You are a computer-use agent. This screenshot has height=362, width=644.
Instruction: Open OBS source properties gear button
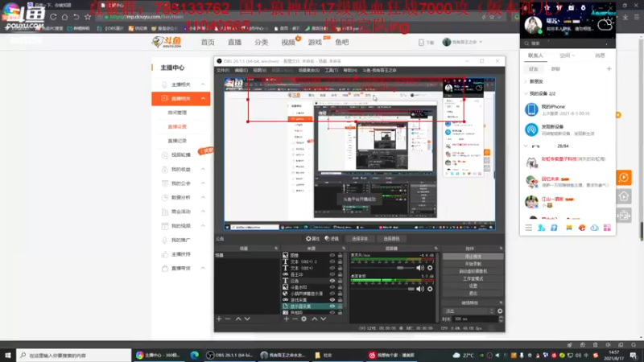tap(312, 238)
